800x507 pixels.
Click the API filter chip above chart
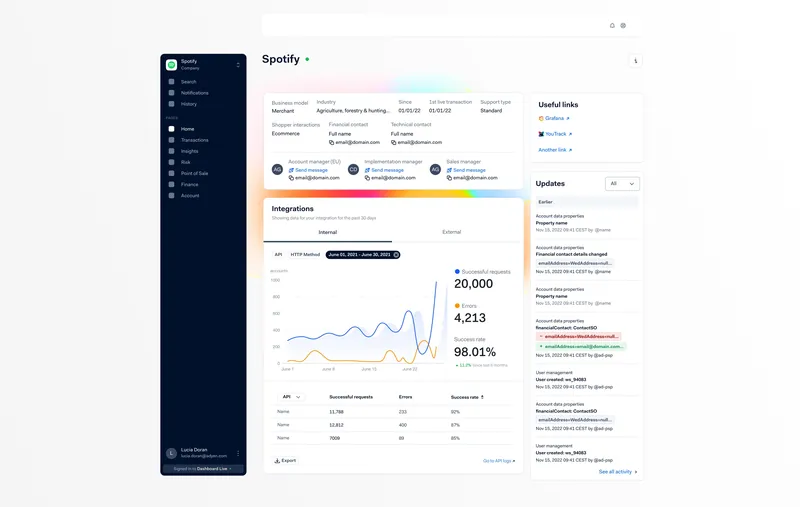click(x=278, y=255)
